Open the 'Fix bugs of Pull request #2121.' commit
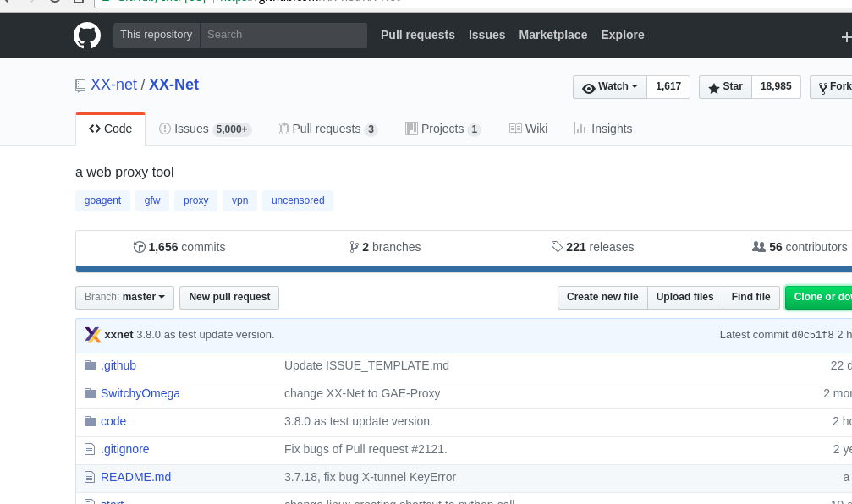The image size is (852, 504). 366,449
